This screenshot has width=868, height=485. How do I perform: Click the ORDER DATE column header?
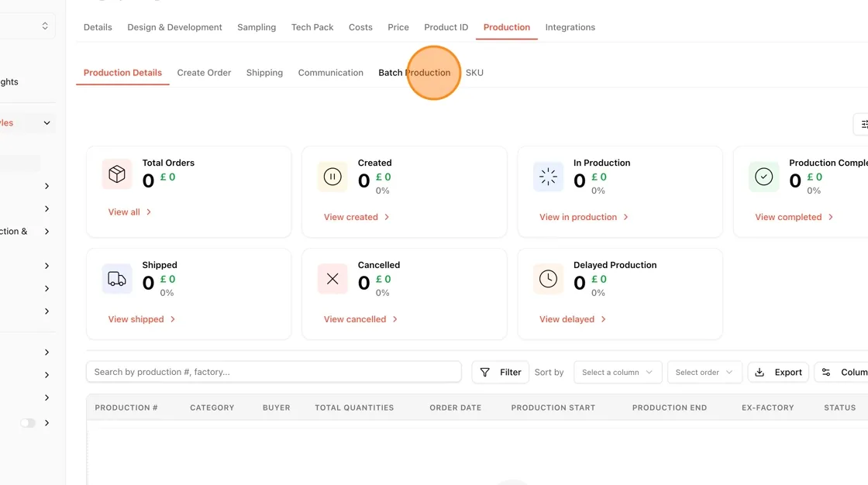456,408
